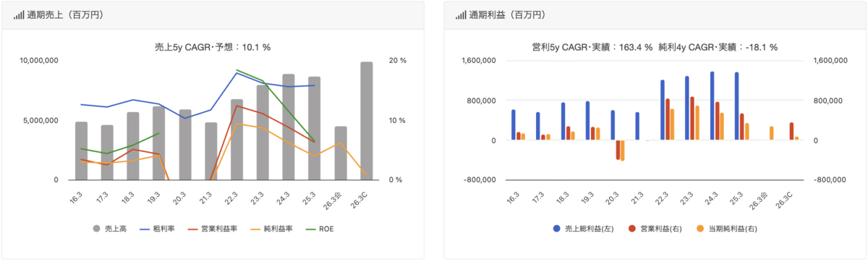Click the 営利5y CAGR·実績：163.4 % title text
The height and width of the screenshot is (262, 868).
pos(592,47)
